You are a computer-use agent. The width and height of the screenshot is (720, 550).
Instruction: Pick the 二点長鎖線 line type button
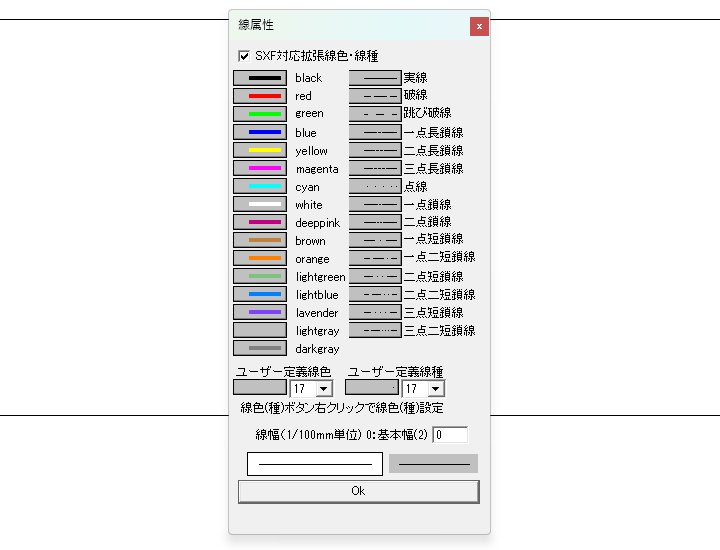coord(375,150)
